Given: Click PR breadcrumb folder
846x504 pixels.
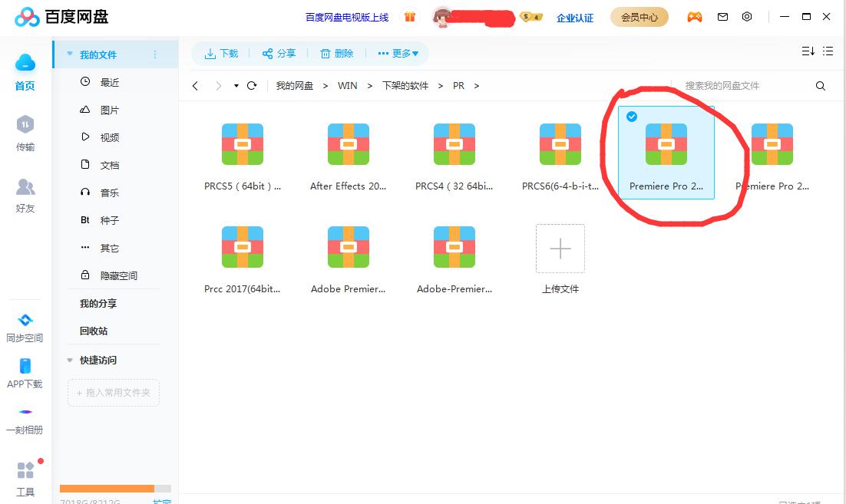Looking at the screenshot, I should [458, 86].
